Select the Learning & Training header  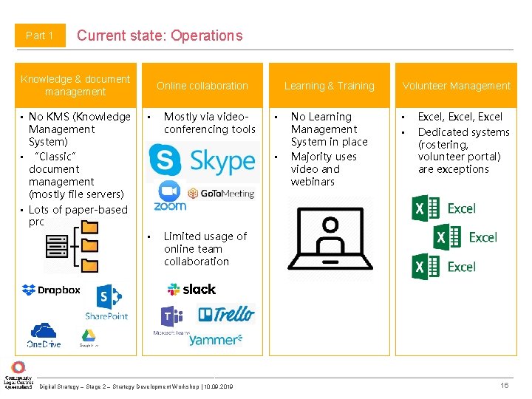[x=330, y=85]
